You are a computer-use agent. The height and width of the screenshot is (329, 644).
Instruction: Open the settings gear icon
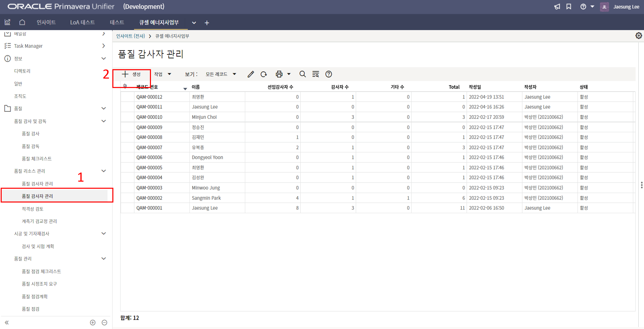[x=639, y=36]
